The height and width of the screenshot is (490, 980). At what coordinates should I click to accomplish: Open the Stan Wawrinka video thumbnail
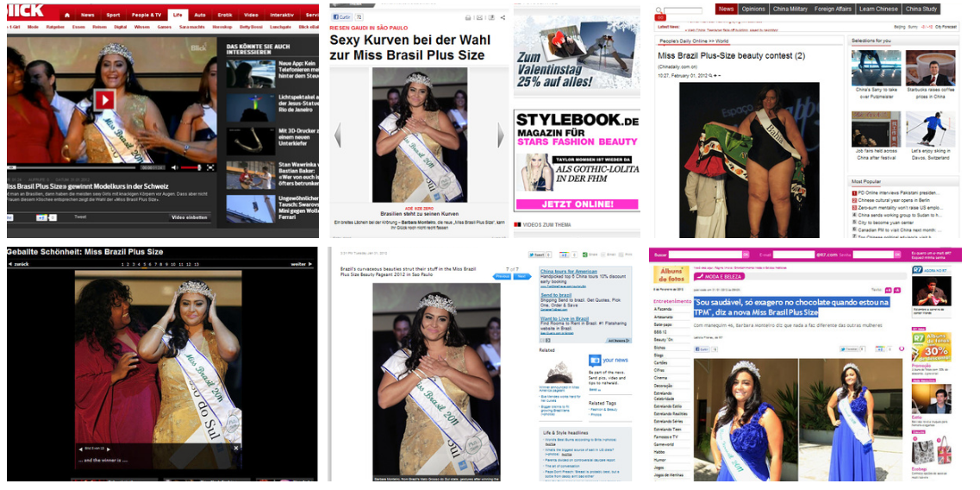tap(251, 175)
